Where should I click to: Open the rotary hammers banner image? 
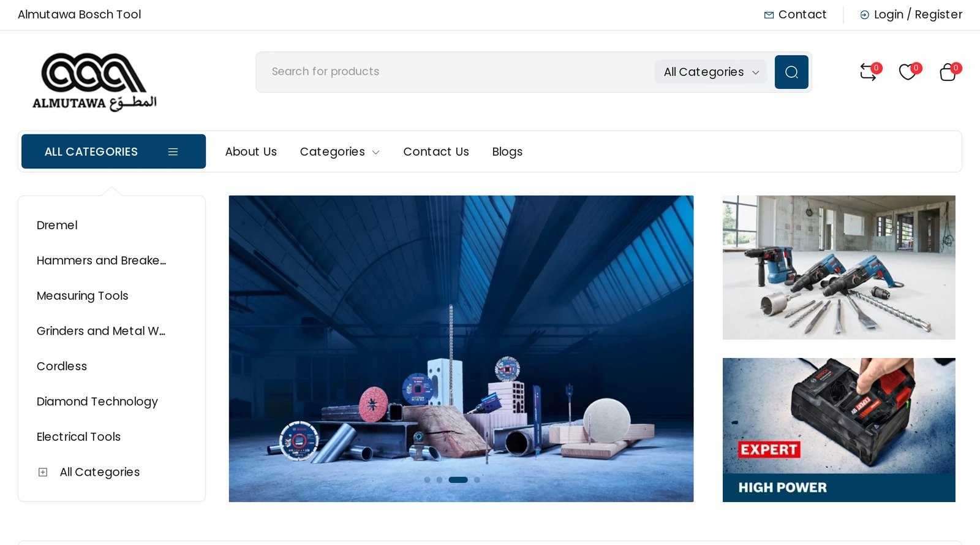(839, 267)
